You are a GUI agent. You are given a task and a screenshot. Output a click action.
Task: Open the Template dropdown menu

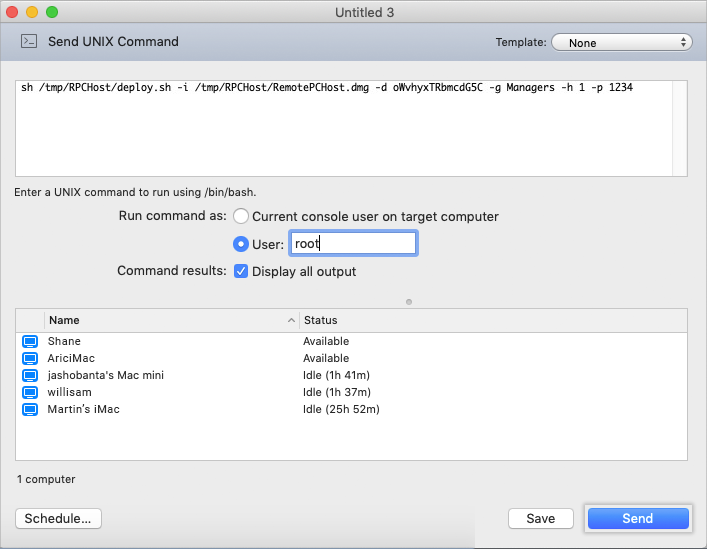[621, 43]
